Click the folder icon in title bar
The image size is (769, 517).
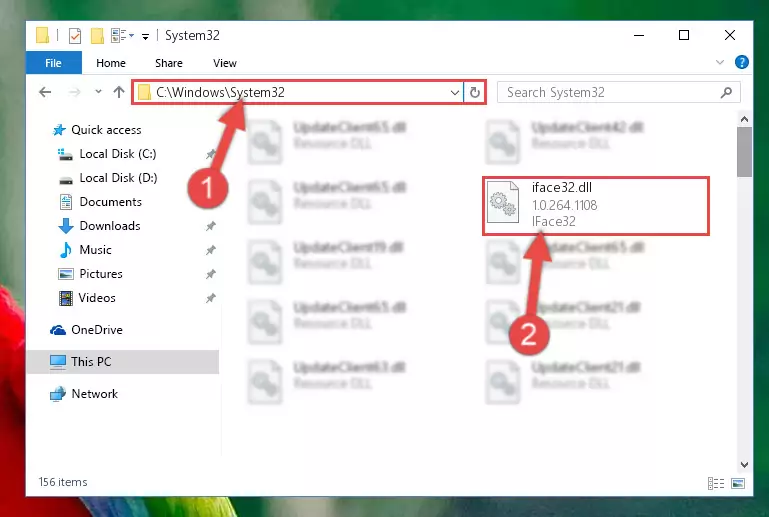click(42, 36)
